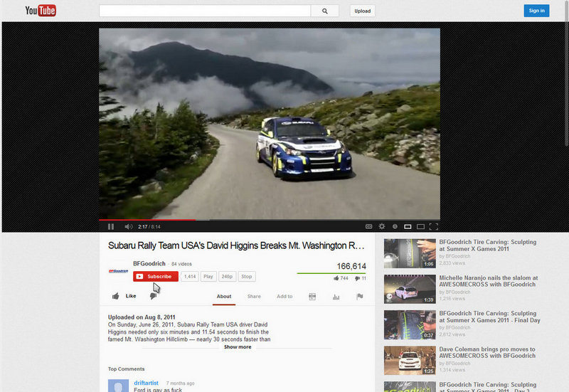
Task: Click the report flag icon
Action: coord(360,297)
